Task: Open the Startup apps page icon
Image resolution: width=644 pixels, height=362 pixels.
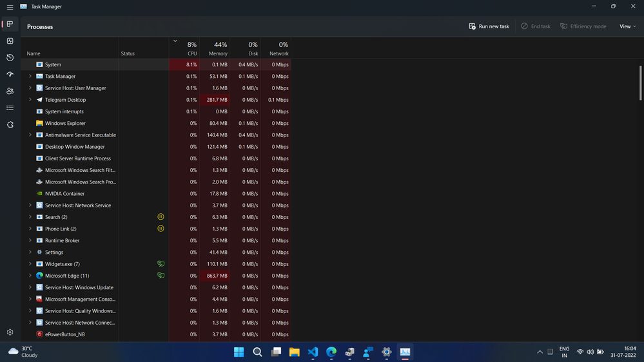Action: [x=10, y=74]
